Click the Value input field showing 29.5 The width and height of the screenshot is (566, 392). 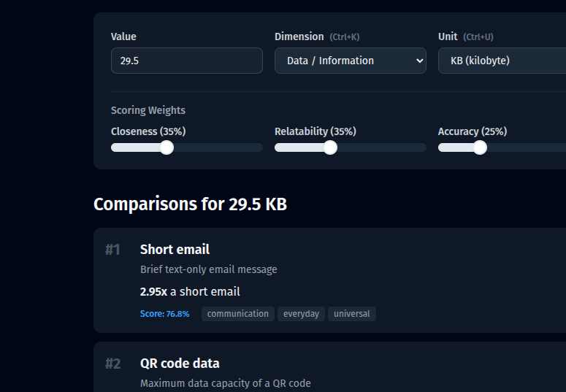pyautogui.click(x=186, y=61)
